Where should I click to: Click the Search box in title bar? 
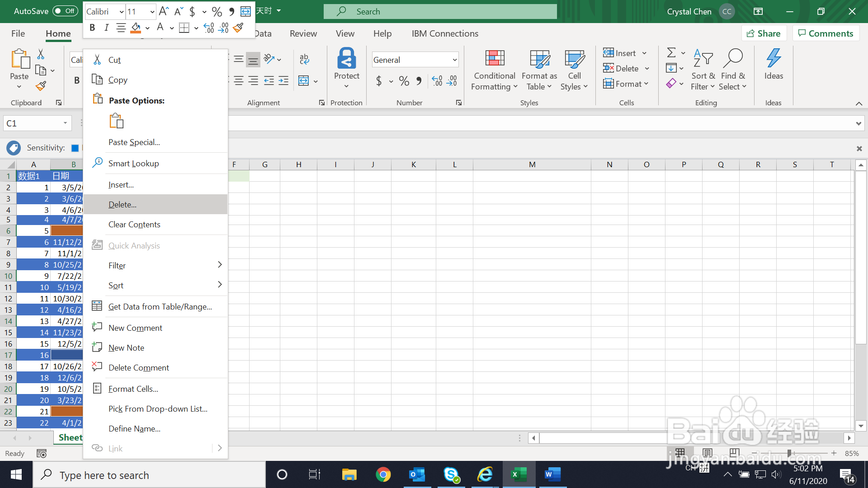point(440,11)
